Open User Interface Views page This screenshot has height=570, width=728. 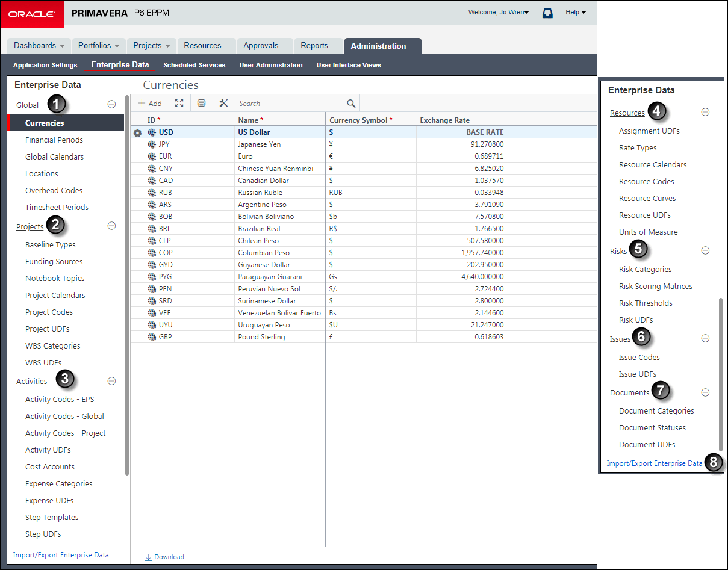(x=349, y=65)
